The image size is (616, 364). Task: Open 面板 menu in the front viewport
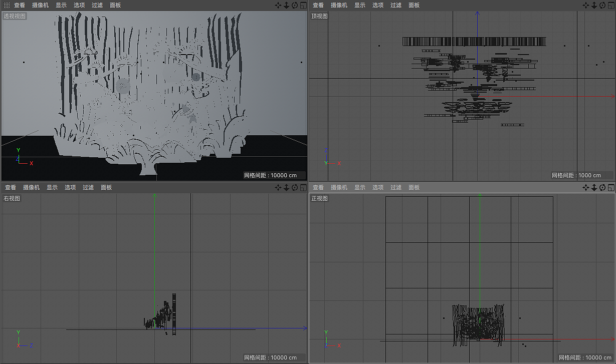click(414, 188)
